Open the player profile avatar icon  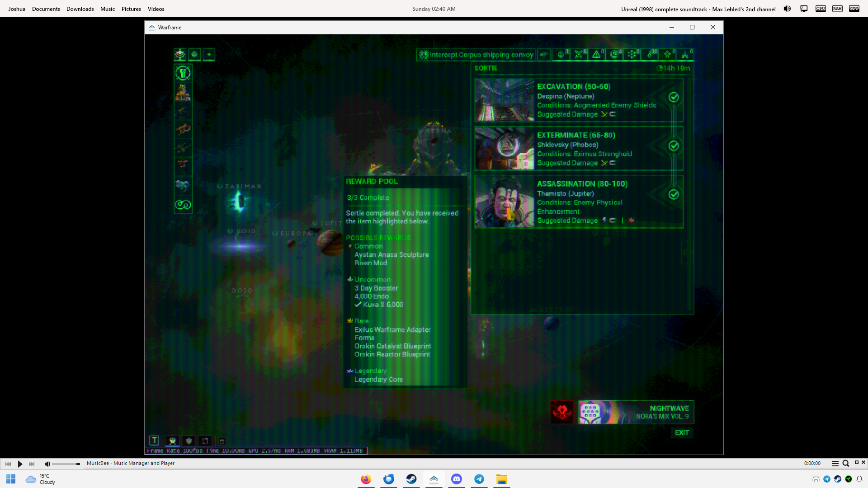coord(180,55)
